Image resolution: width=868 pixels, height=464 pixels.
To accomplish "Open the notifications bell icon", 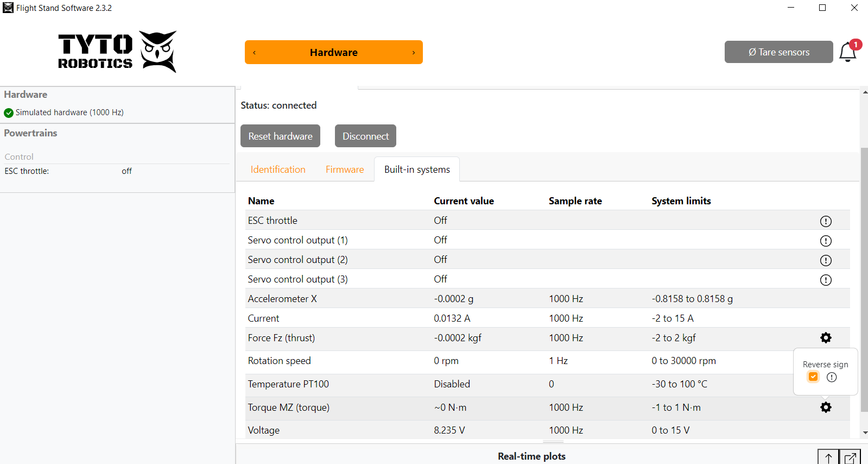I will click(x=847, y=52).
